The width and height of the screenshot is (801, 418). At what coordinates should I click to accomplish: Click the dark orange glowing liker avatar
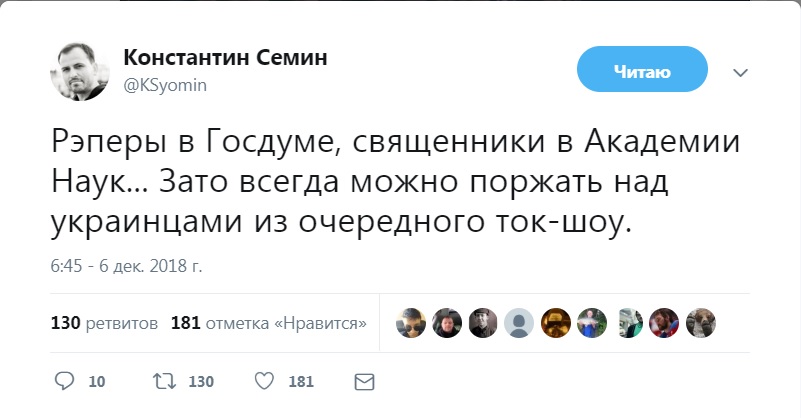[555, 322]
